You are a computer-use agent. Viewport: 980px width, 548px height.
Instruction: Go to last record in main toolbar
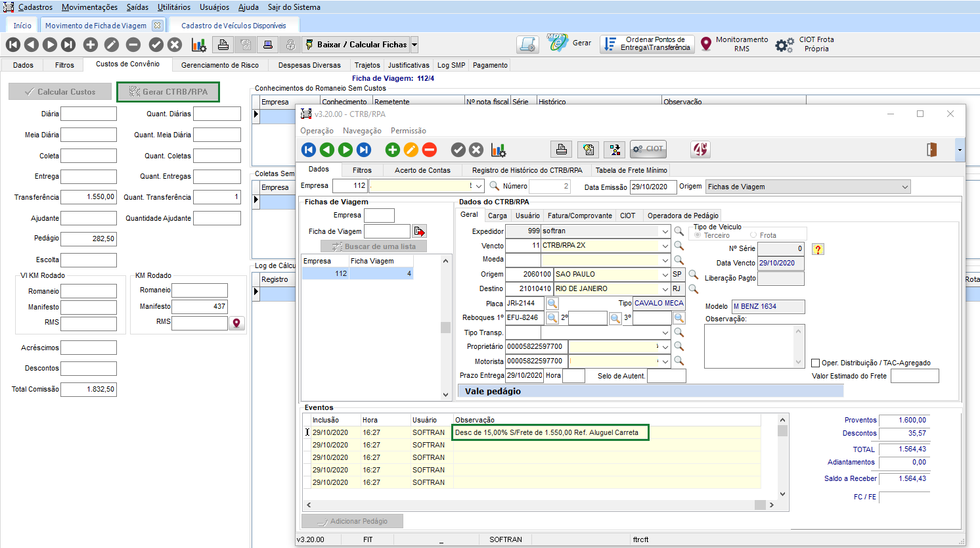68,45
